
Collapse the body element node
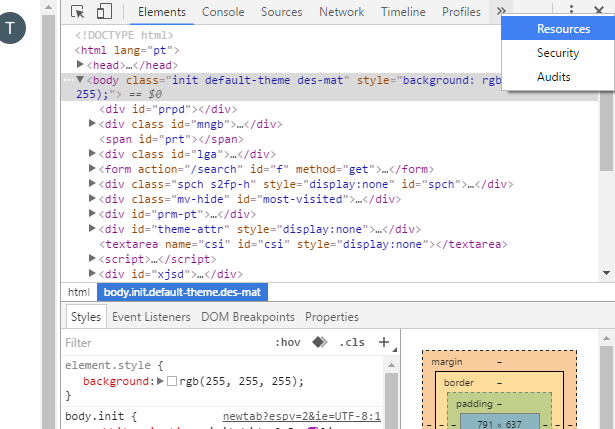80,79
